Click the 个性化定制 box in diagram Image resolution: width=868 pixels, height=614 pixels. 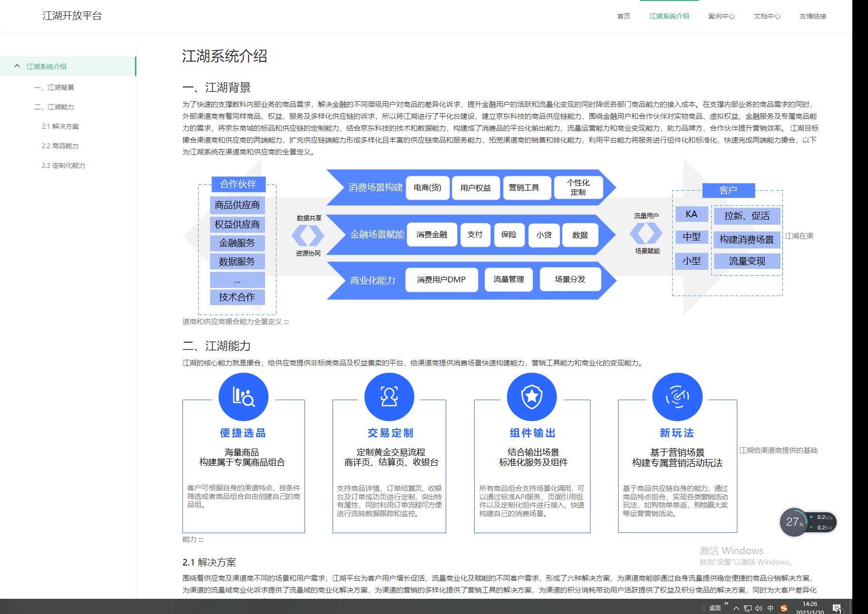click(578, 187)
